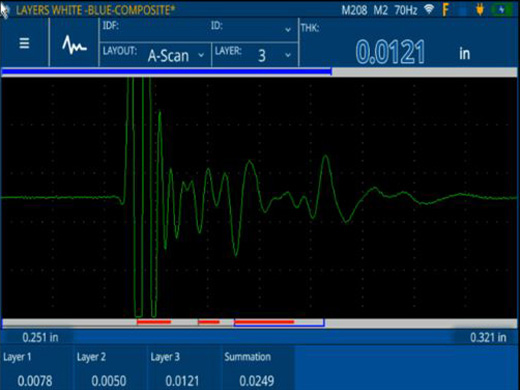This screenshot has width=520, height=390.
Task: Tap the waveform A-scan icon
Action: pyautogui.click(x=74, y=45)
